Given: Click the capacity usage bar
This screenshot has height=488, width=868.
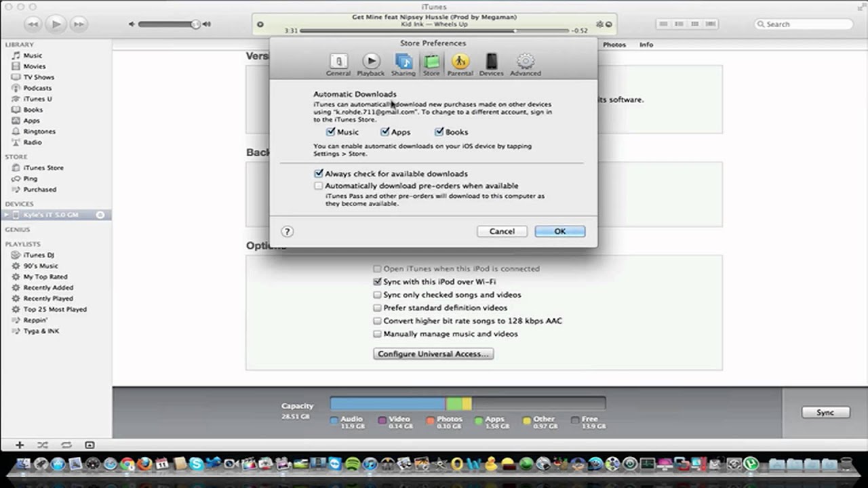Looking at the screenshot, I should coord(468,403).
